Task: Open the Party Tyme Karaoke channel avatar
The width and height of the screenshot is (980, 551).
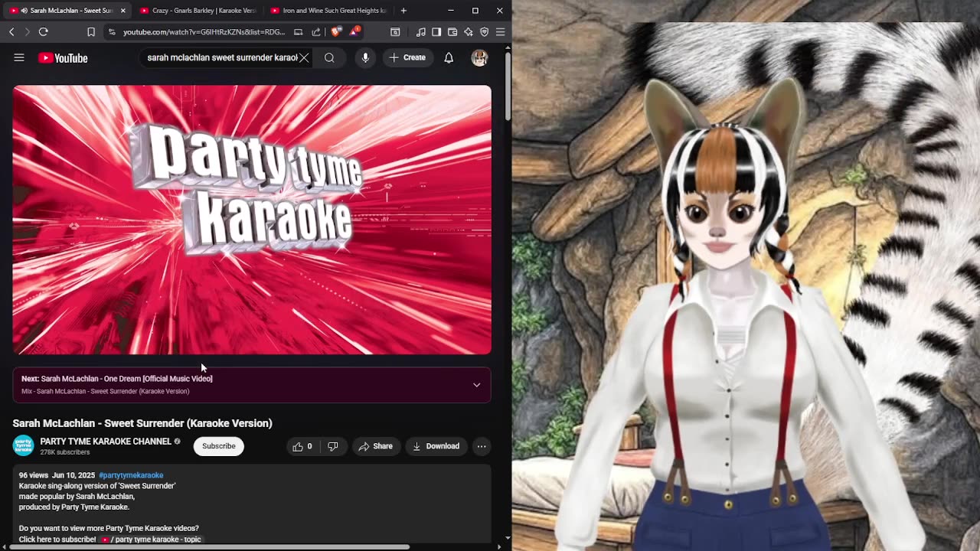Action: 24,446
